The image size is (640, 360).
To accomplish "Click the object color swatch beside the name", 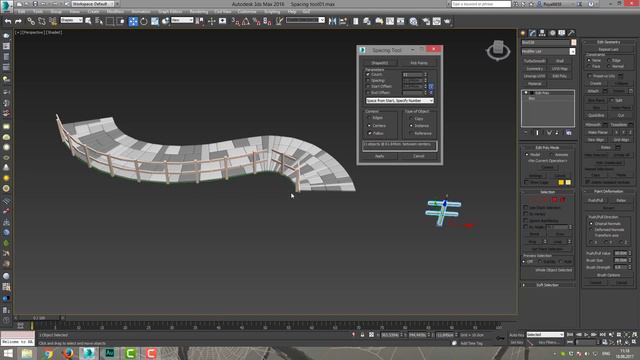I will [573, 42].
